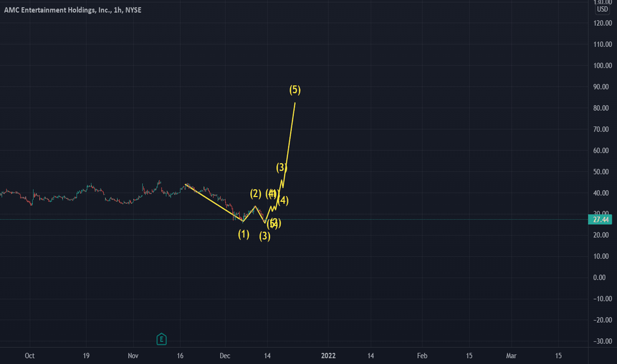Viewport: 617px width, 364px height.
Task: Click the −20.00 price axis label
Action: 602,320
